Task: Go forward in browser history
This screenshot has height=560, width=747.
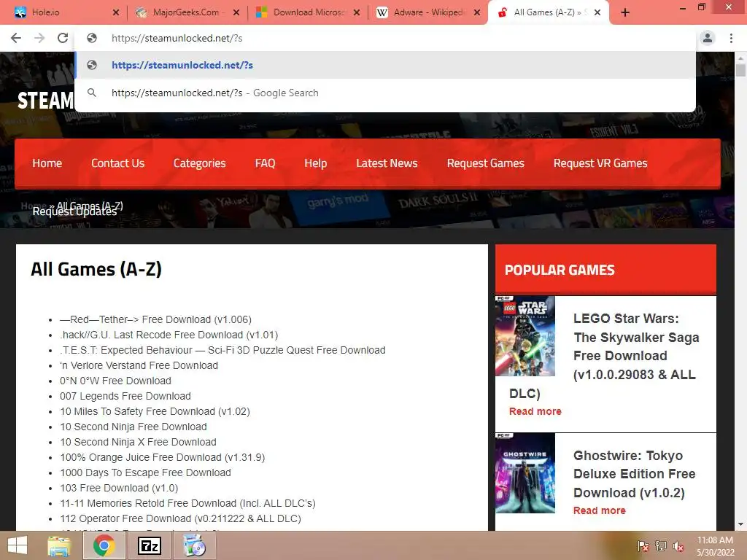Action: [x=39, y=38]
